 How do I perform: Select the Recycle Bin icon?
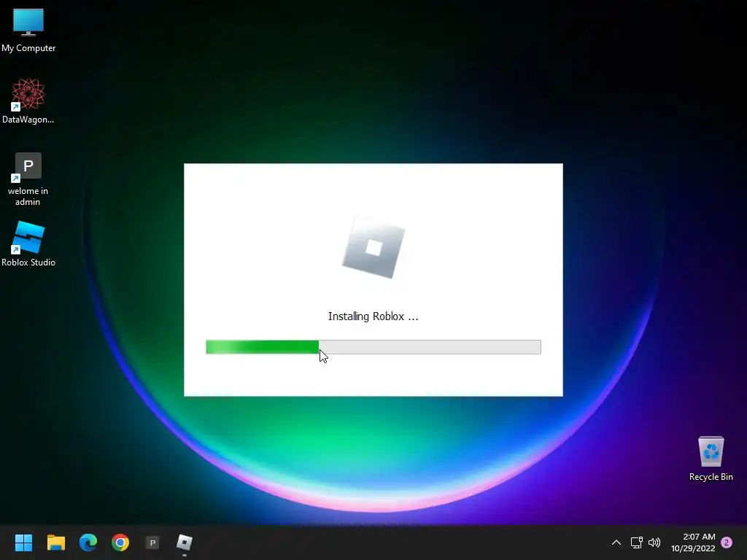pos(711,459)
